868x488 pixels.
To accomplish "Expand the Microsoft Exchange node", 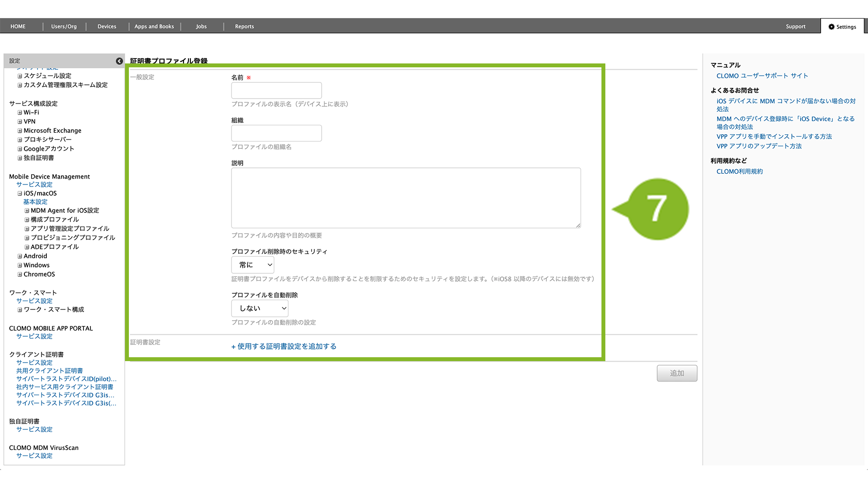I will [20, 131].
